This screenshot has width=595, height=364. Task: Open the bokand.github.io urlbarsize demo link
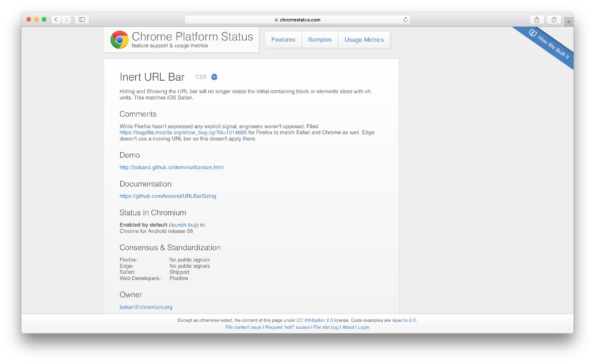pyautogui.click(x=172, y=167)
